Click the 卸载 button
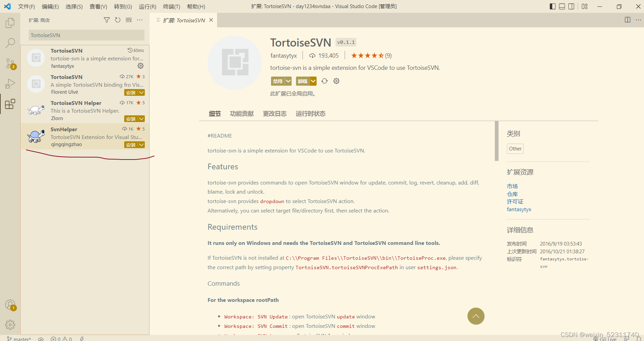Screen dimensions: 644x341 click(303, 81)
